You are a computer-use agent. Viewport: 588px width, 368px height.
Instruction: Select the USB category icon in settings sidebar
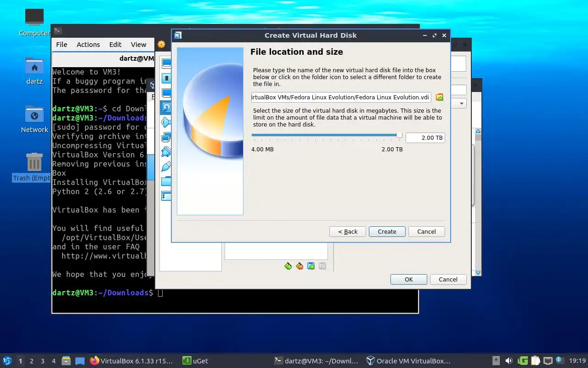(166, 167)
